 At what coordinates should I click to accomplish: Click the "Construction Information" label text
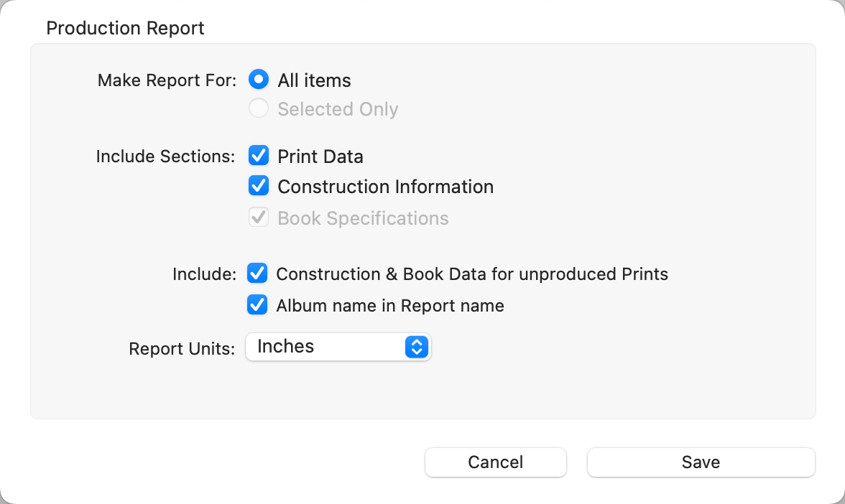tap(385, 187)
